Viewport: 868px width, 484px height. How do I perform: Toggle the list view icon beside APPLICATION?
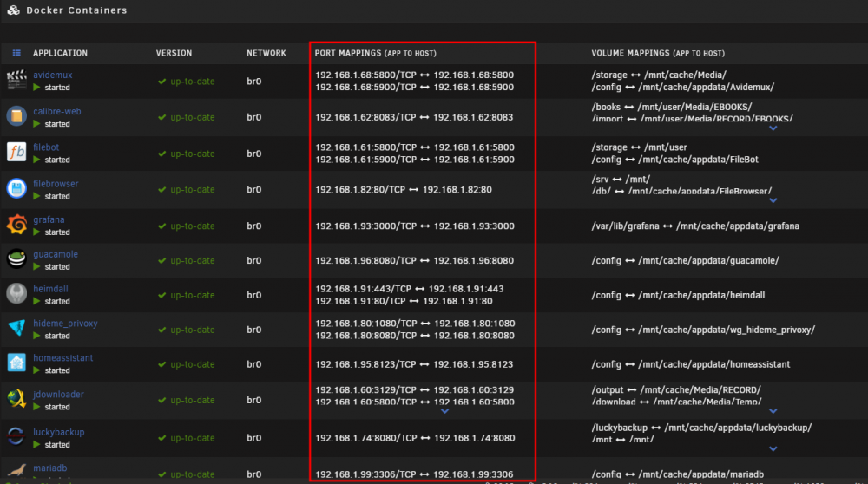pyautogui.click(x=16, y=53)
